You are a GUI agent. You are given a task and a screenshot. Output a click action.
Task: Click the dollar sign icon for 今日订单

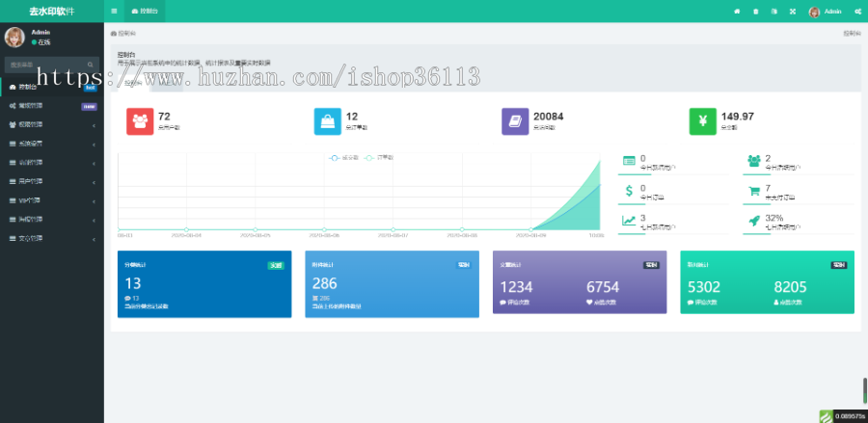pos(629,191)
